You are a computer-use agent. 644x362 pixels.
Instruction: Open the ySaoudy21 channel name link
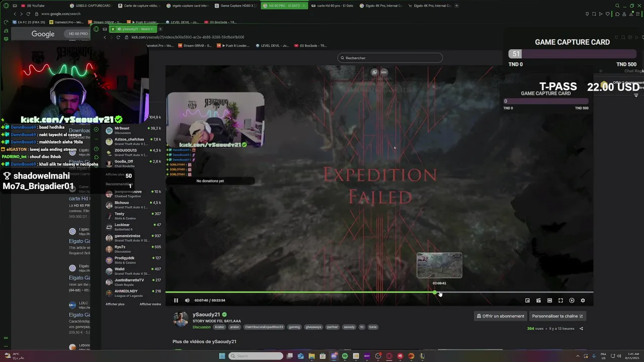pyautogui.click(x=206, y=314)
